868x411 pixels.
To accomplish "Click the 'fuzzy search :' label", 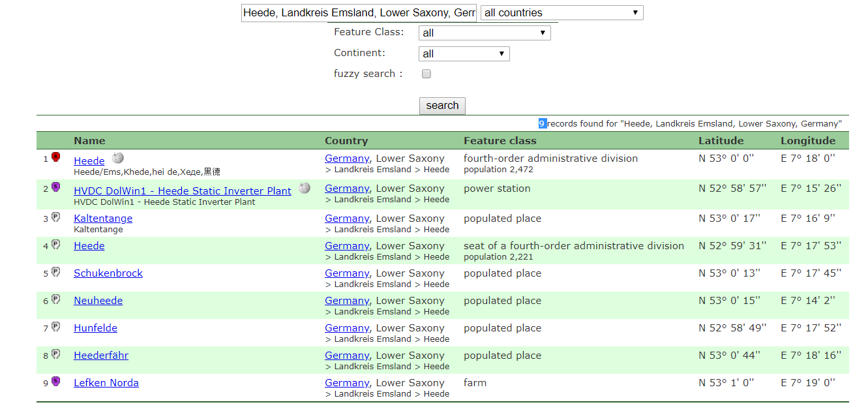I will (368, 74).
